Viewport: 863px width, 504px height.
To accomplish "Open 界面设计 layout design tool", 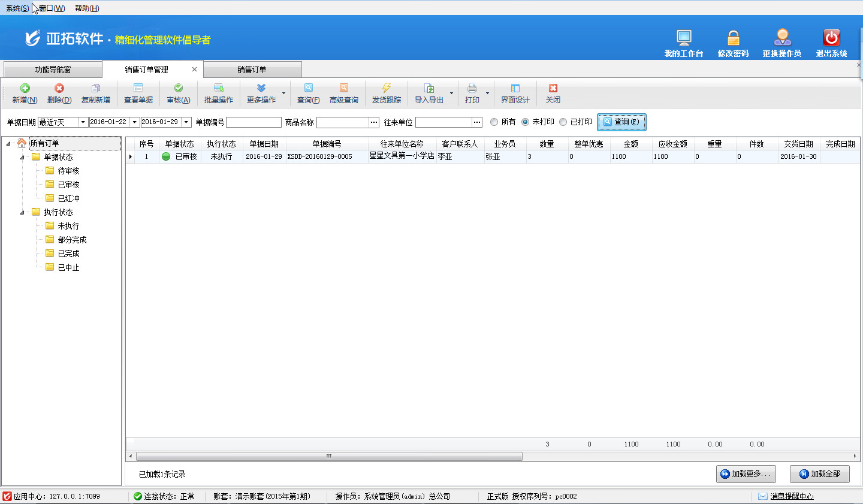I will coord(515,89).
